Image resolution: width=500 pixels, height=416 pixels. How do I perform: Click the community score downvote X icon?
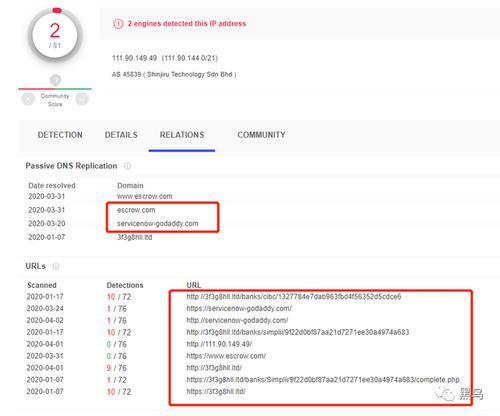pyautogui.click(x=28, y=99)
